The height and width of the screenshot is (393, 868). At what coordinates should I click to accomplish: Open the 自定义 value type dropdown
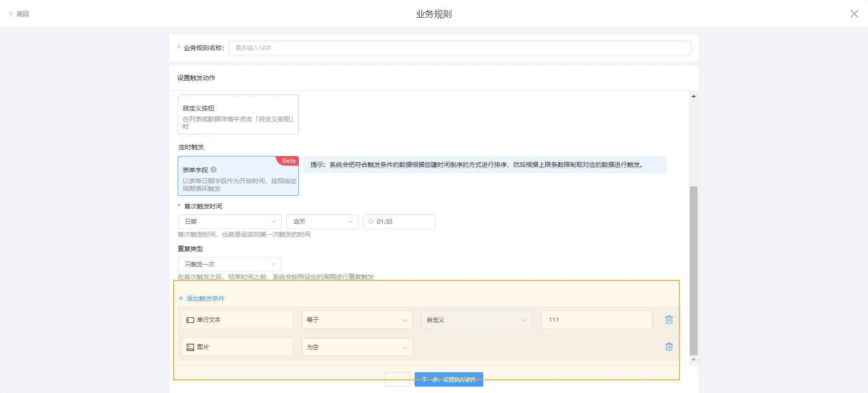(x=476, y=320)
